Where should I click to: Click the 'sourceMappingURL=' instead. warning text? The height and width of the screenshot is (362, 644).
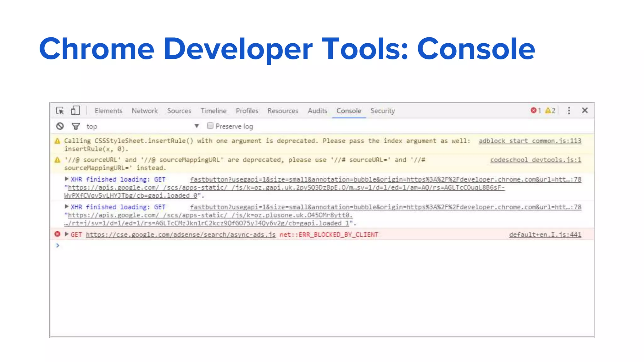[x=115, y=168]
